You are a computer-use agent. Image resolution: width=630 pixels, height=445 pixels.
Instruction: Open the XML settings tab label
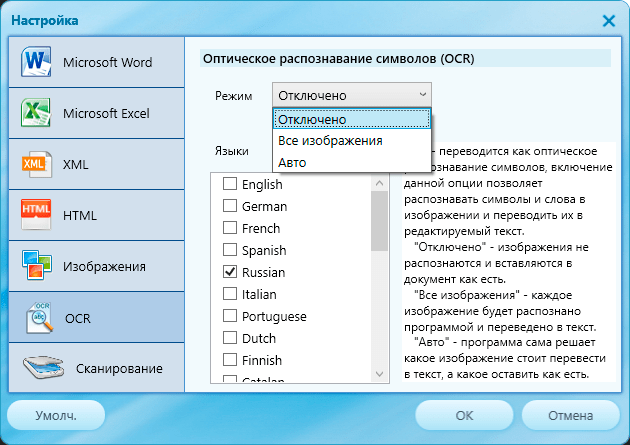click(76, 164)
